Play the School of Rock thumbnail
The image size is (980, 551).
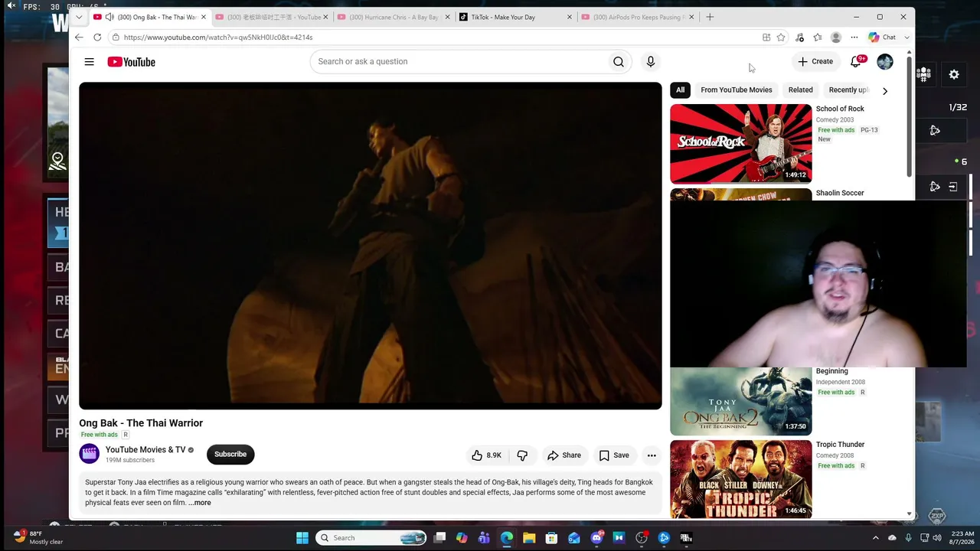point(740,143)
